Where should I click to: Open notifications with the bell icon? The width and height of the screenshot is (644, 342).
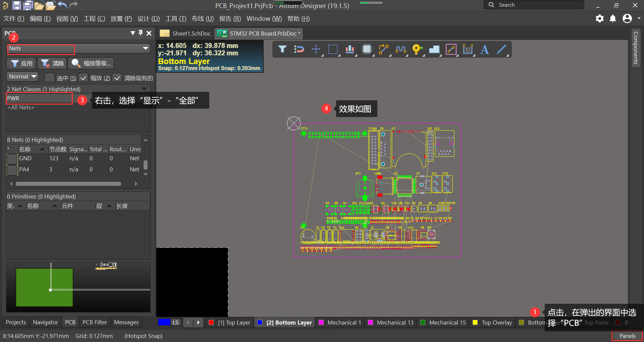pos(613,18)
